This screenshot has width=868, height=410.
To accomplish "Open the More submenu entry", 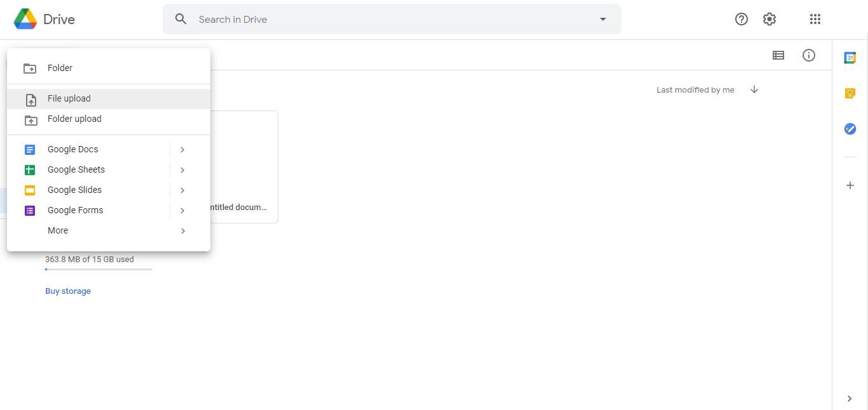I will pyautogui.click(x=109, y=230).
